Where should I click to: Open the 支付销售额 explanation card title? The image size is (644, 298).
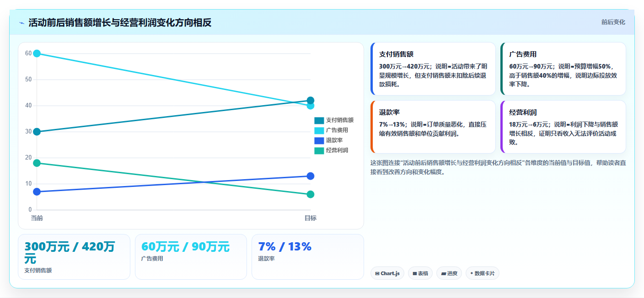point(396,54)
